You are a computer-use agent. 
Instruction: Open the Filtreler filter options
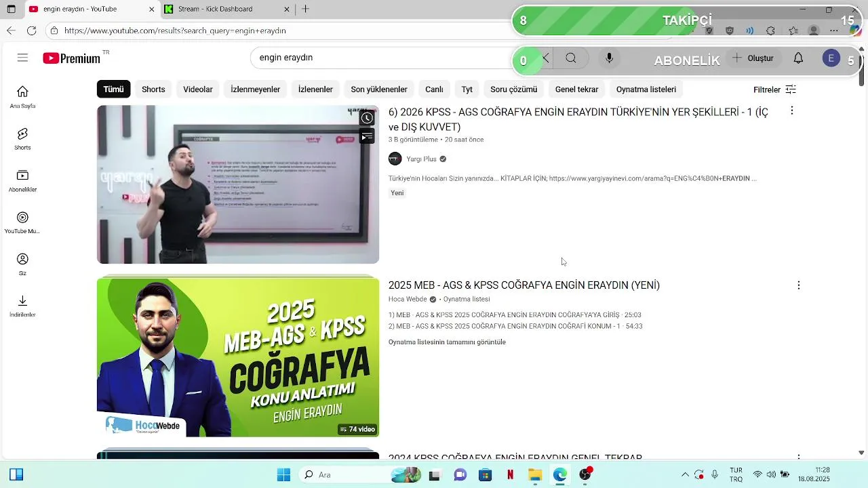(774, 89)
